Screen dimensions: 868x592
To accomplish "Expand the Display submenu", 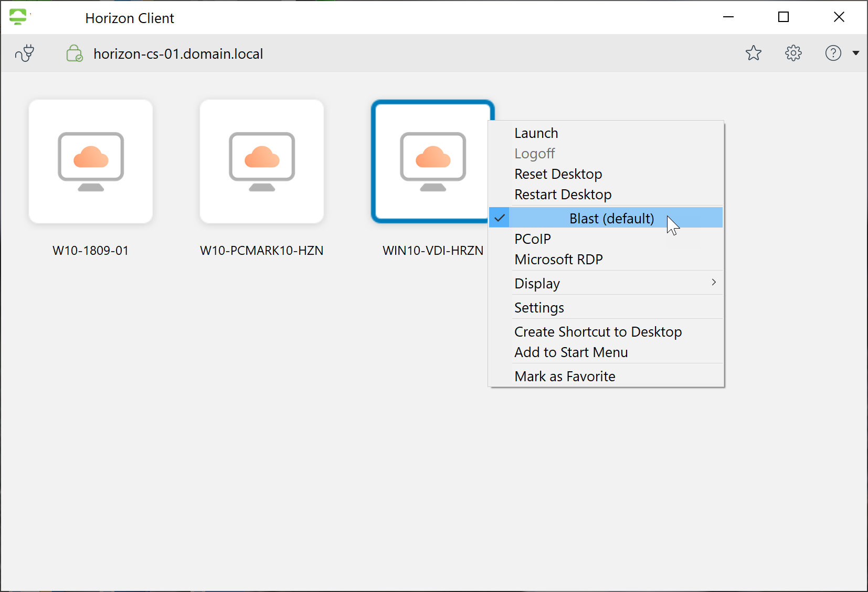I will tap(537, 283).
